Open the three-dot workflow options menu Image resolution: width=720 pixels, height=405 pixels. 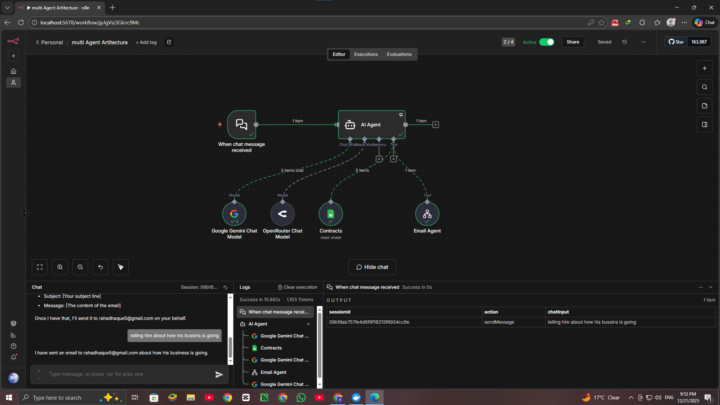coord(641,42)
